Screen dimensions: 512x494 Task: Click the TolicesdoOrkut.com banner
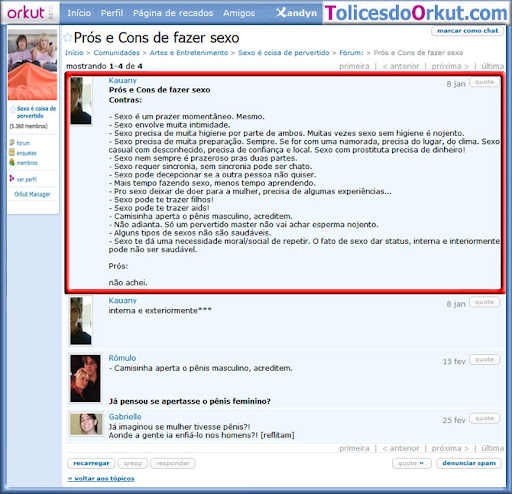click(416, 13)
